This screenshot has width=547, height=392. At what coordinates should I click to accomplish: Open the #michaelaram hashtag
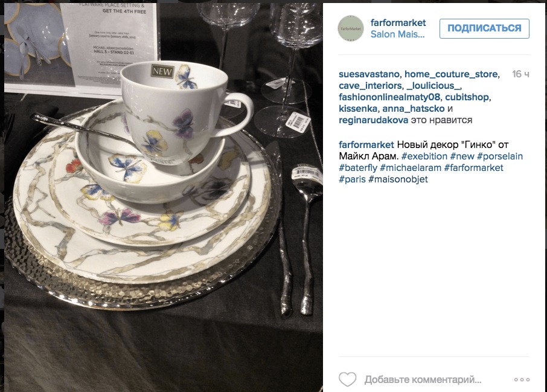point(411,168)
